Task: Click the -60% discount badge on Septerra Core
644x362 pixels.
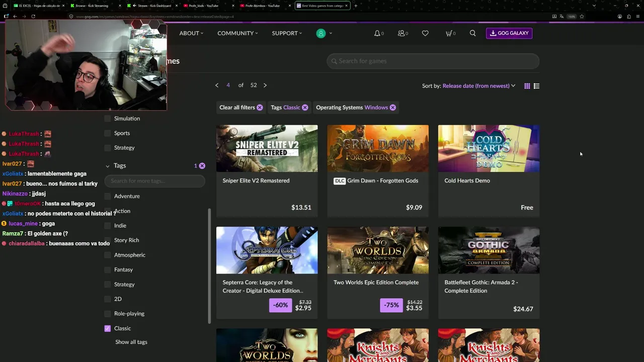Action: 280,305
